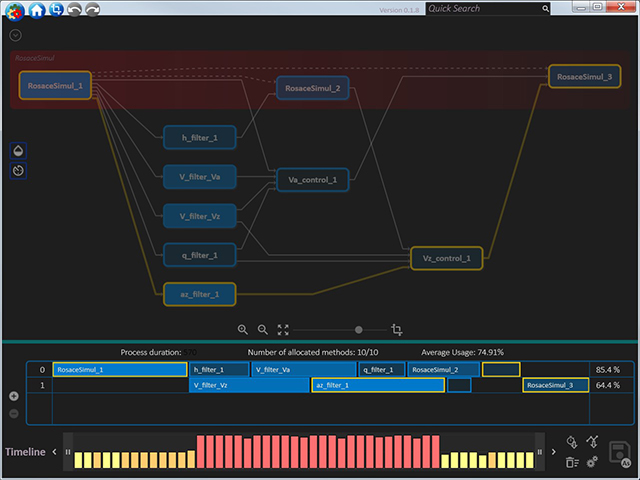Click az_filter_1 block in schedule row 1
This screenshot has width=640, height=480.
[378, 385]
